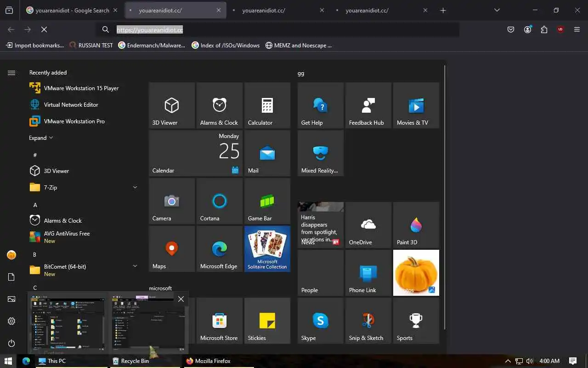
Task: Switch to Google Search Firefox tab
Action: coord(72,10)
